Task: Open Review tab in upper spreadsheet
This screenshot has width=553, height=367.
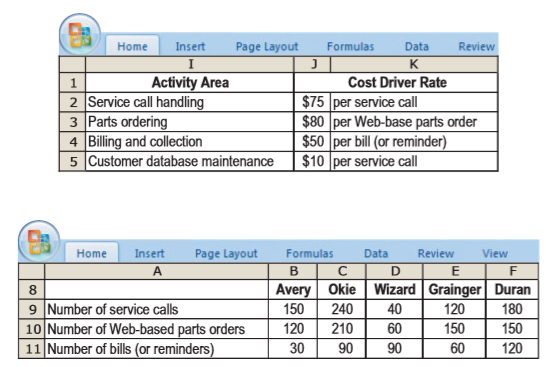Action: coord(476,46)
